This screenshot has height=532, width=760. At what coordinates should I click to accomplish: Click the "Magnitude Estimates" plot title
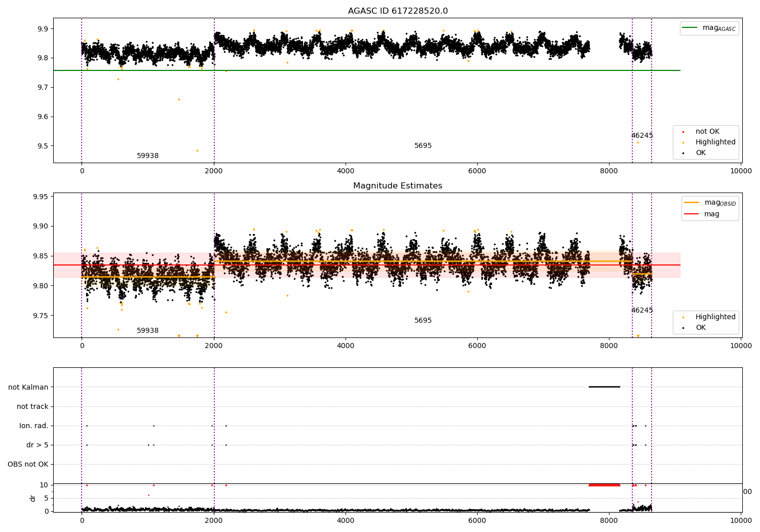398,186
